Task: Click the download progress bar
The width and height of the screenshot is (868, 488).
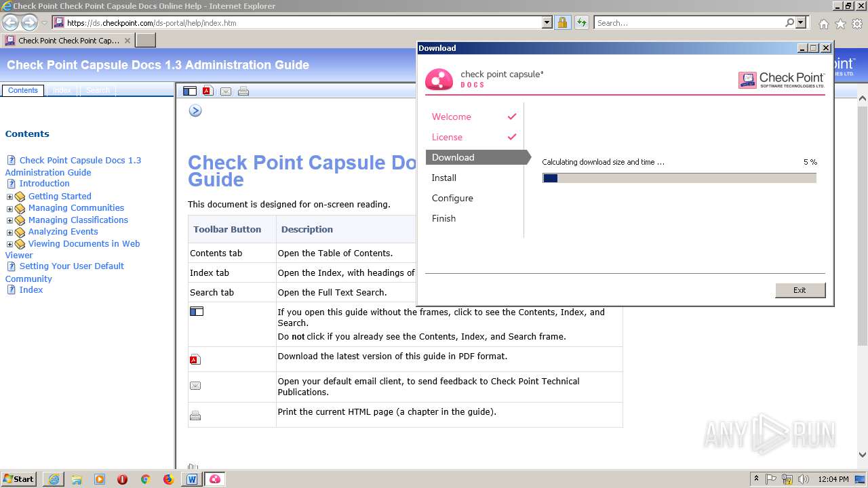Action: pos(679,178)
